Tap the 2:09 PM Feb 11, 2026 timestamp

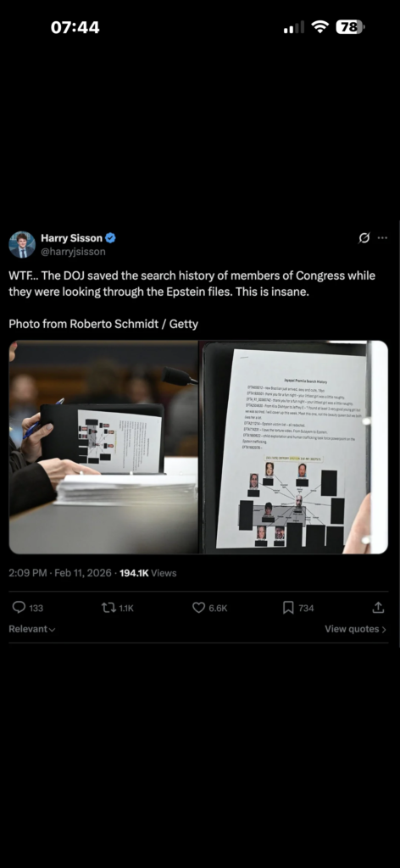60,573
